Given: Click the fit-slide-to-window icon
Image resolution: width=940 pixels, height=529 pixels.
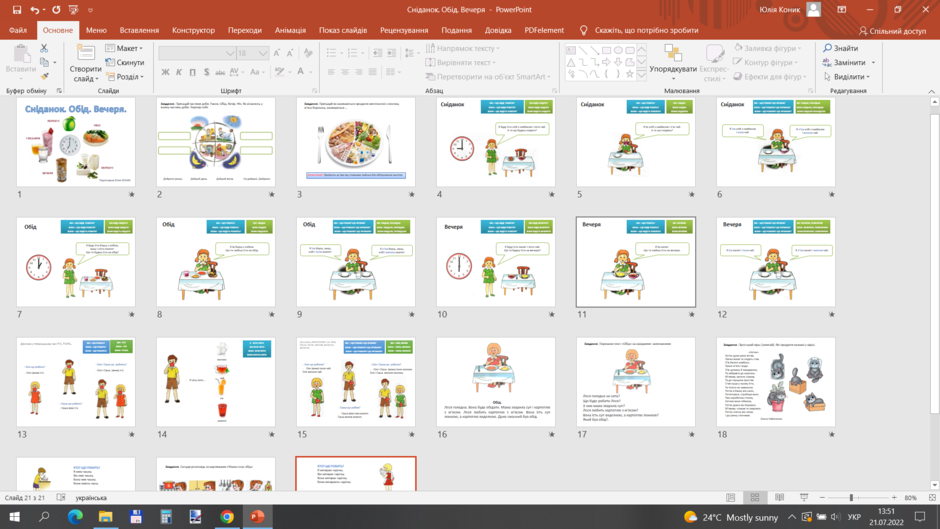Looking at the screenshot, I should pyautogui.click(x=932, y=498).
